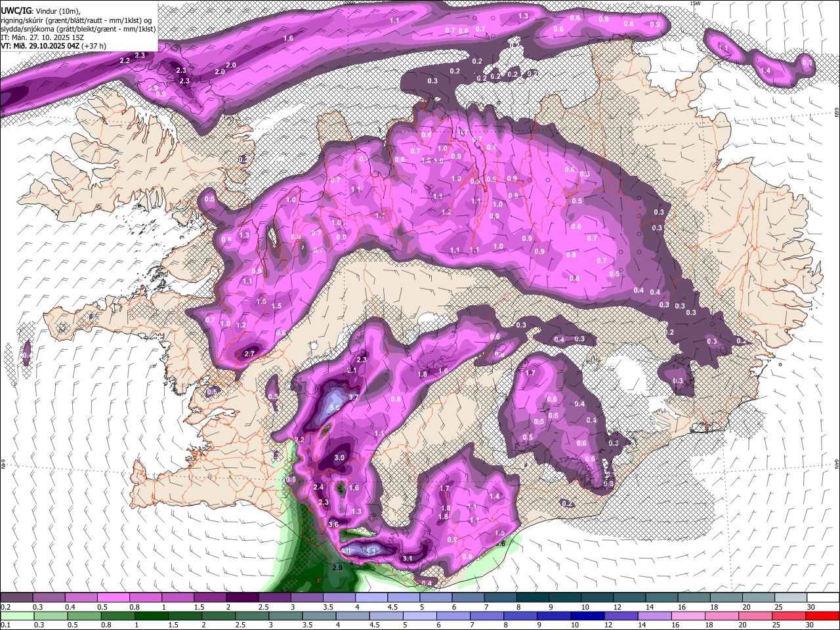Click the black 2.9 rain value

click(337, 567)
